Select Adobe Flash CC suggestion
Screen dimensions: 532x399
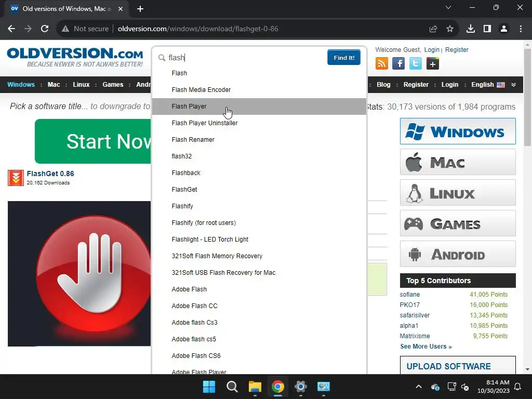click(259, 306)
